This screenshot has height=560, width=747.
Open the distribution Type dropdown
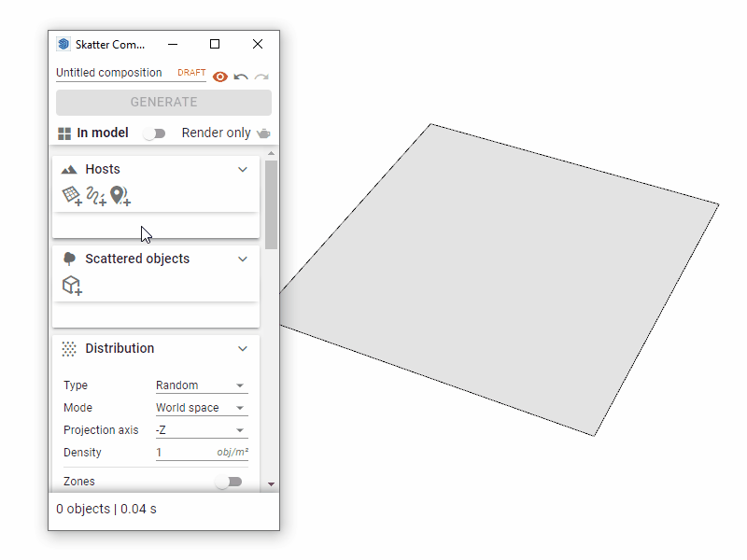pos(201,385)
